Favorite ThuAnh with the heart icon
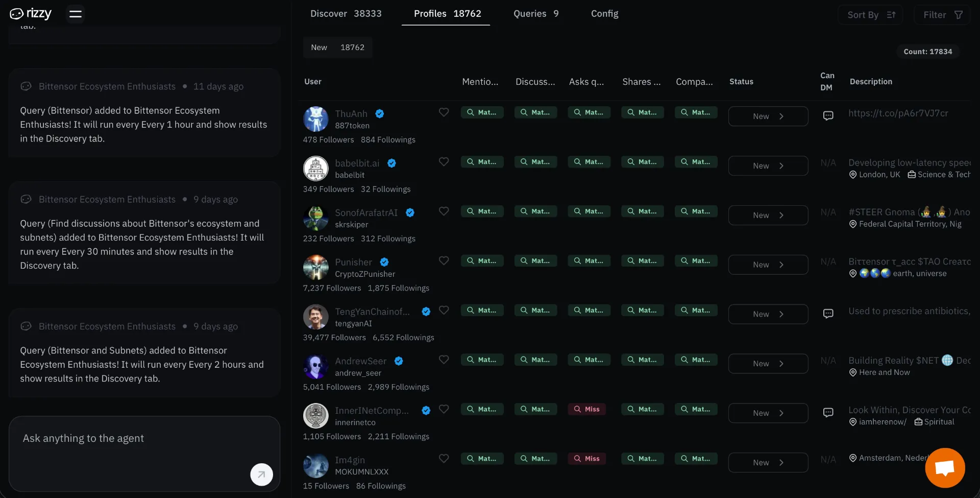Image resolution: width=980 pixels, height=498 pixels. [x=444, y=112]
